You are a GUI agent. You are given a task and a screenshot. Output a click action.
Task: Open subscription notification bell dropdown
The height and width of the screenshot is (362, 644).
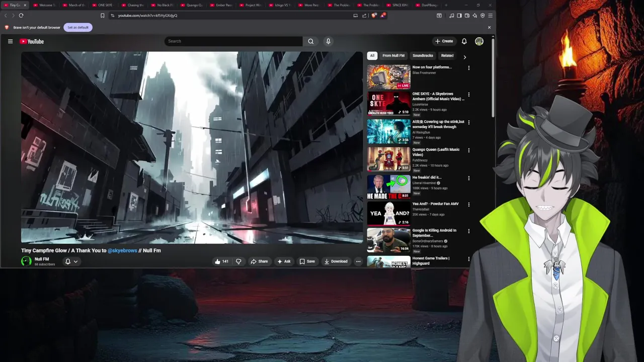[71, 261]
